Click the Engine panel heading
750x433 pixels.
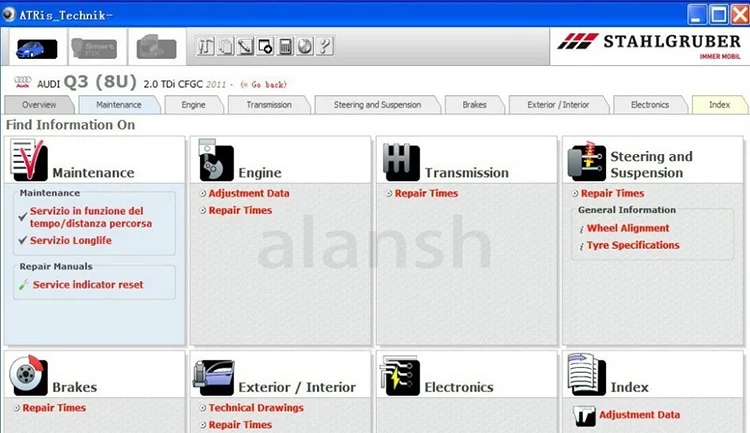[260, 173]
